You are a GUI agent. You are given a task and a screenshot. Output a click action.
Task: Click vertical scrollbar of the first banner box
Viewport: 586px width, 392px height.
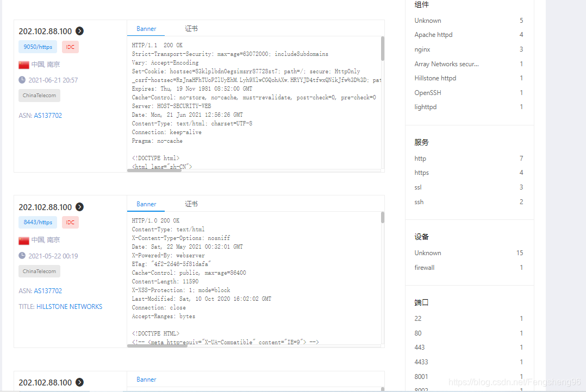pos(383,48)
